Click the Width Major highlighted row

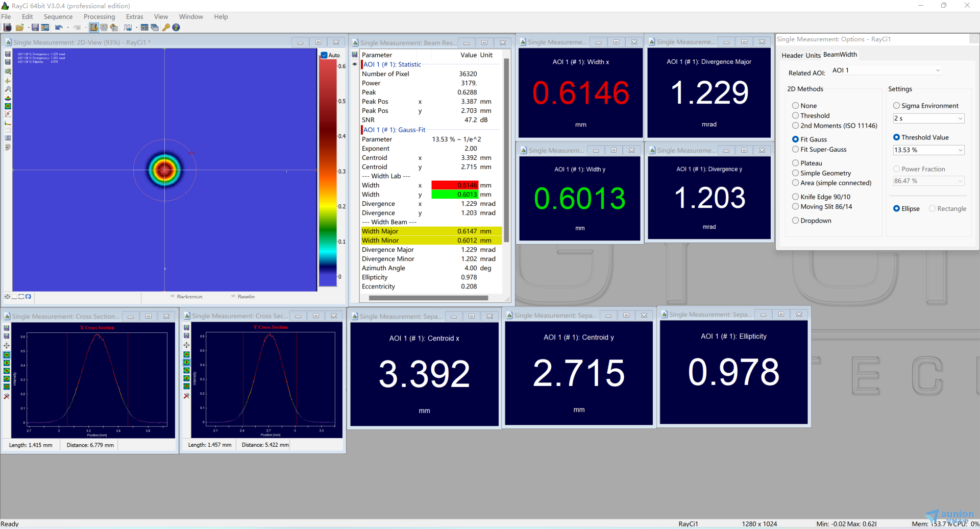431,231
